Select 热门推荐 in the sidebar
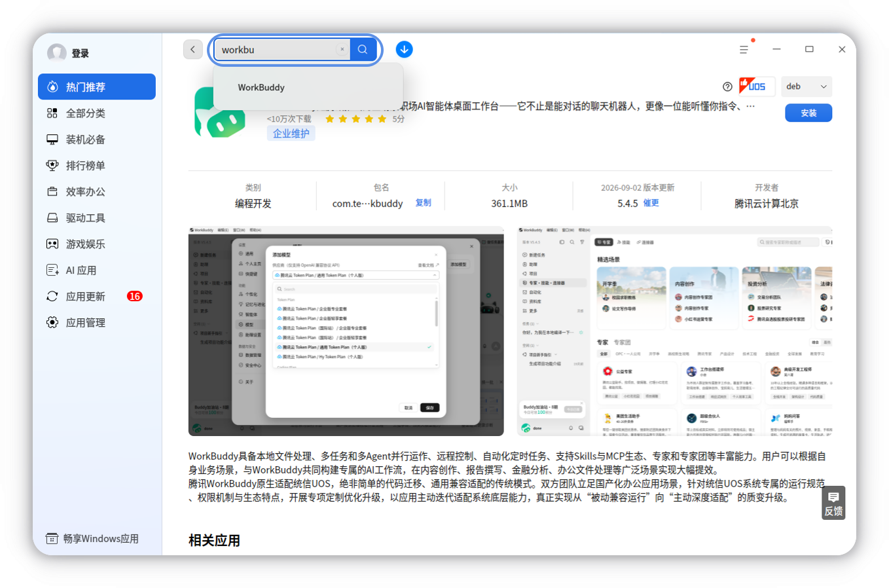 coord(97,87)
